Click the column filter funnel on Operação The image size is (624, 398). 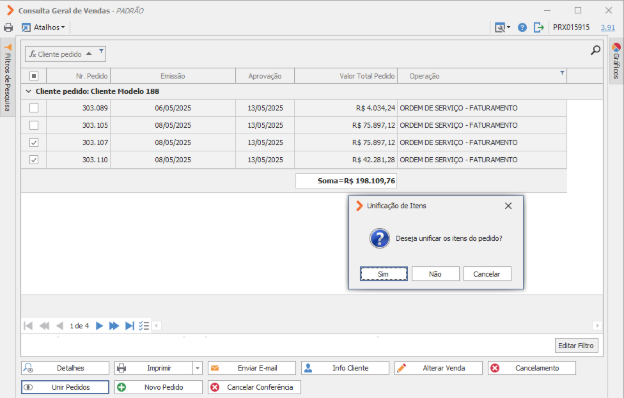tap(562, 73)
